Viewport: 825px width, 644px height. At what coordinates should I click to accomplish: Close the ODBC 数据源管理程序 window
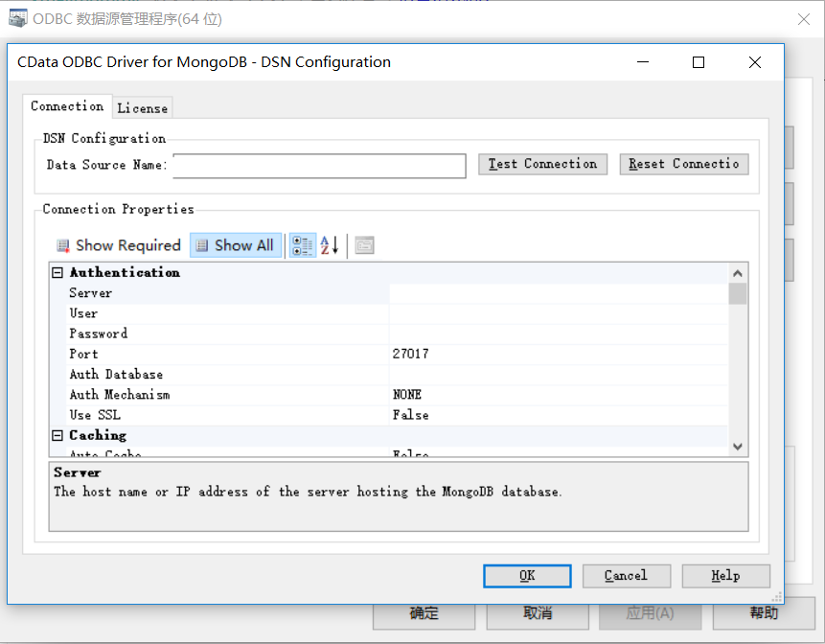803,19
